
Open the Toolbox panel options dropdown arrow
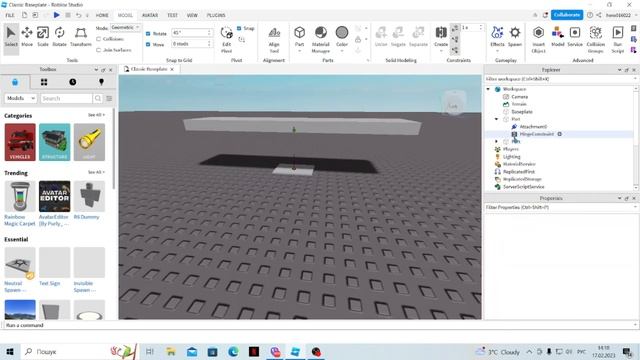point(96,70)
